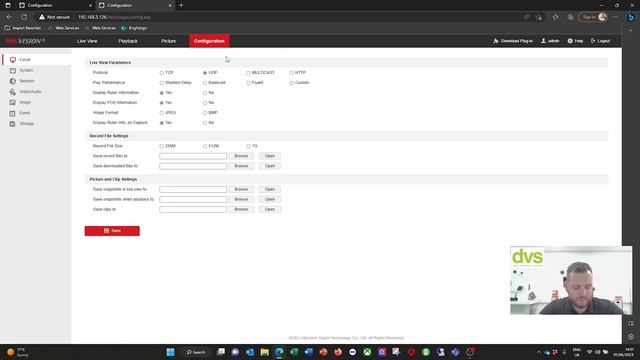Browse for Save record files to path
The width and height of the screenshot is (640, 360).
click(x=241, y=156)
